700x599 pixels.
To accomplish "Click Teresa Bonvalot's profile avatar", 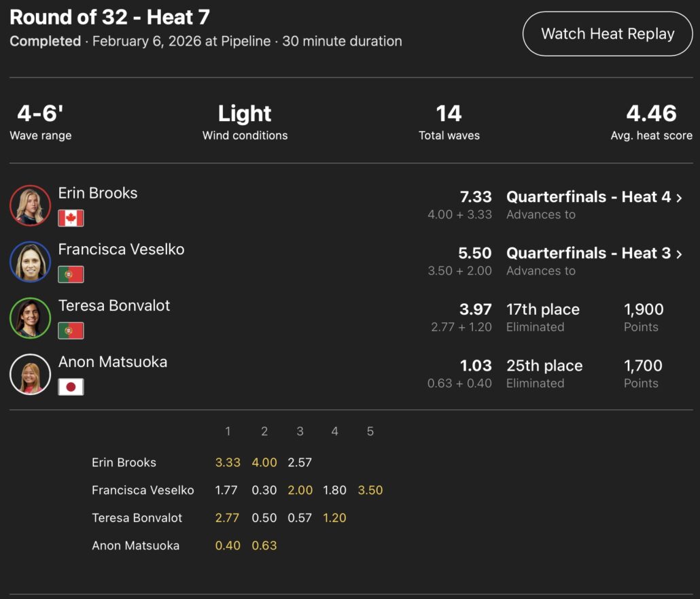I will tap(30, 318).
